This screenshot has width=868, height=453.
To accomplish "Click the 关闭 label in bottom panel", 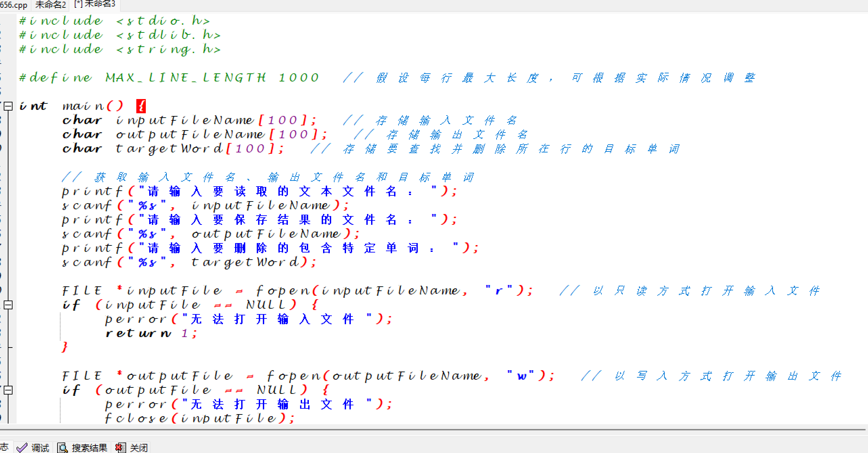I will (x=139, y=448).
